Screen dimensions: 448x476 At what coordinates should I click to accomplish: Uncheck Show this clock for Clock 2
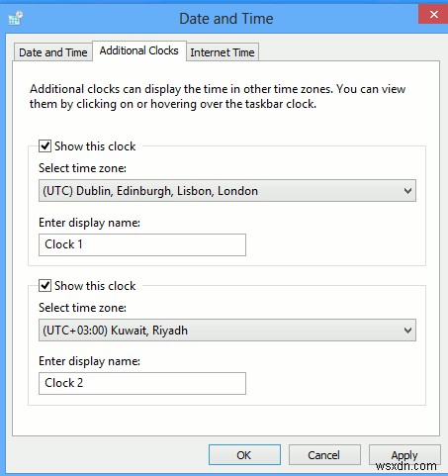45,285
